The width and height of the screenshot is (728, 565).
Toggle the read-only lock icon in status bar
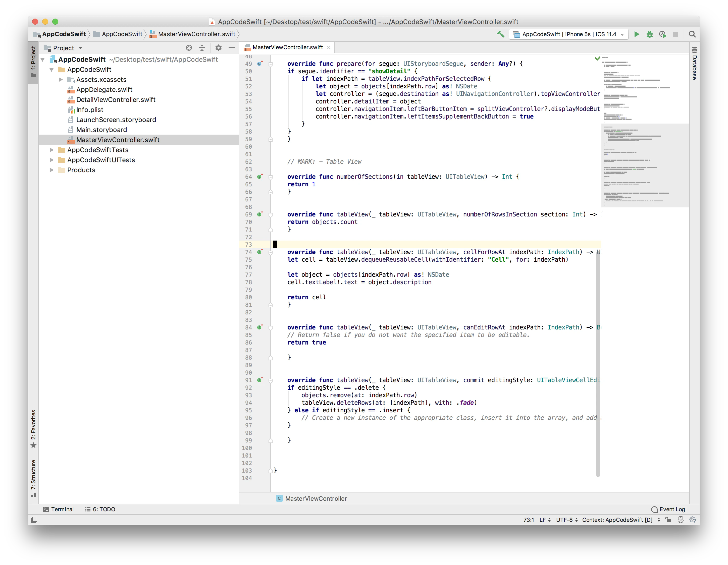click(668, 520)
